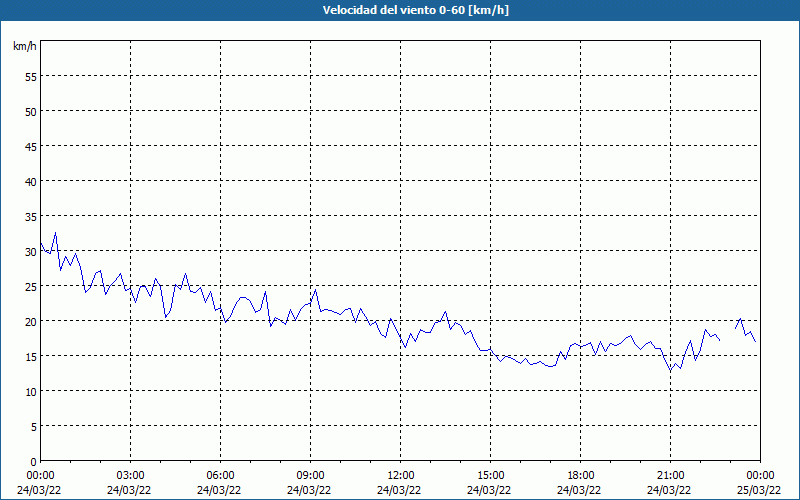Click the '20' y-axis value
This screenshot has height=500, width=800.
pyautogui.click(x=31, y=321)
